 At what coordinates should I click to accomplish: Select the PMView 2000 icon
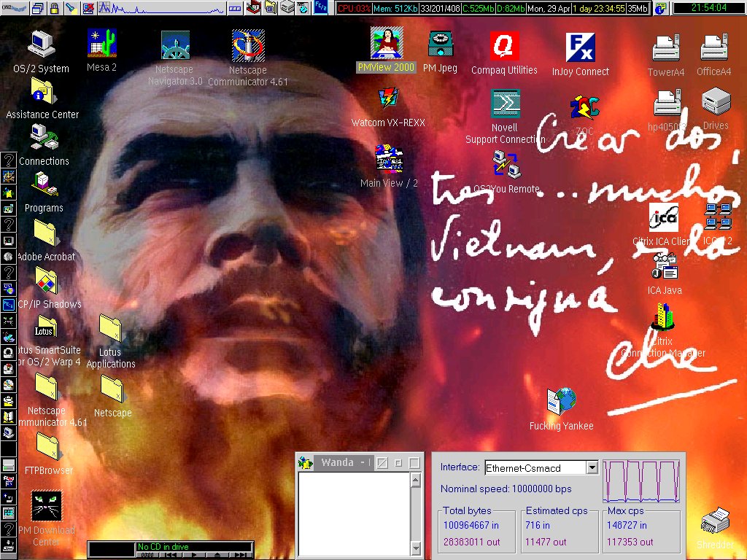387,43
